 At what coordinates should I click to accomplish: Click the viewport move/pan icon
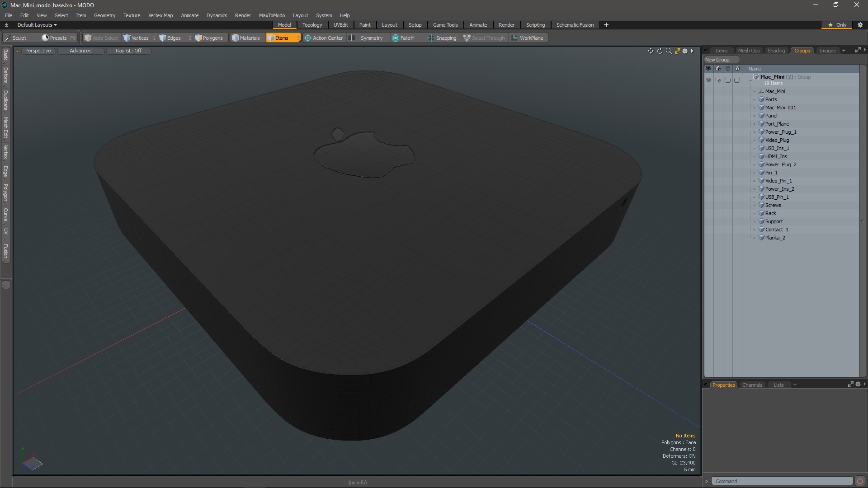pos(651,51)
